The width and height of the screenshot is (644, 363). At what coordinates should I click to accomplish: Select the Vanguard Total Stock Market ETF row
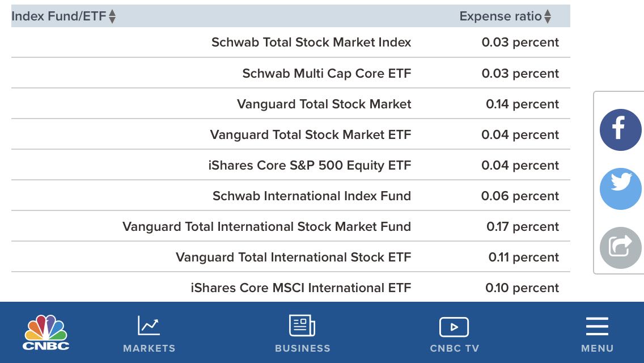[x=311, y=135]
